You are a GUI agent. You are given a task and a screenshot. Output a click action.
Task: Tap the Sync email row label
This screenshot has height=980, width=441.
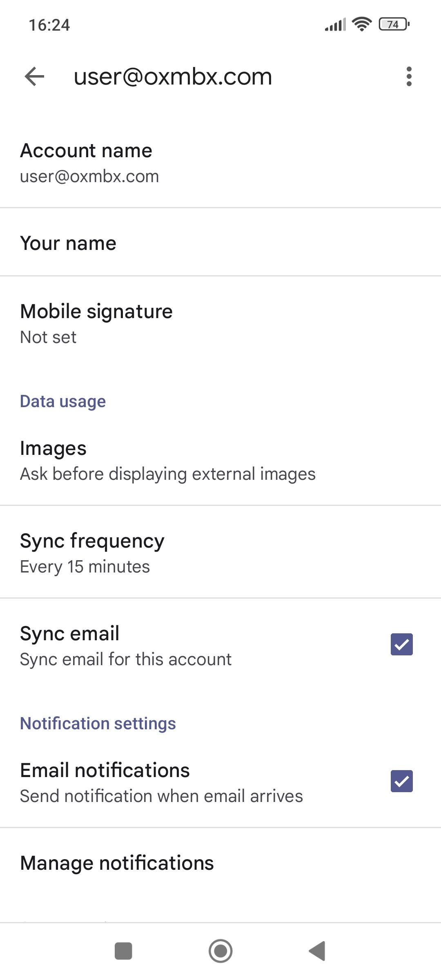pyautogui.click(x=70, y=634)
